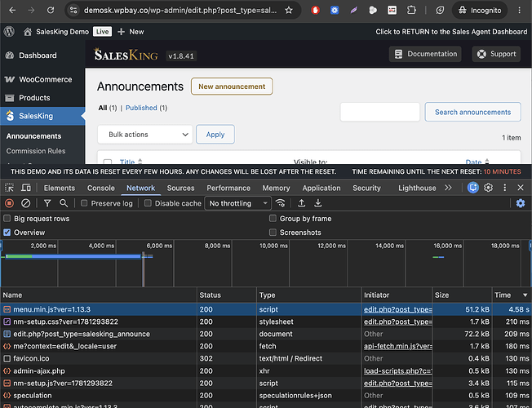The image size is (532, 408).
Task: Filter by the Published link
Action: tap(141, 108)
